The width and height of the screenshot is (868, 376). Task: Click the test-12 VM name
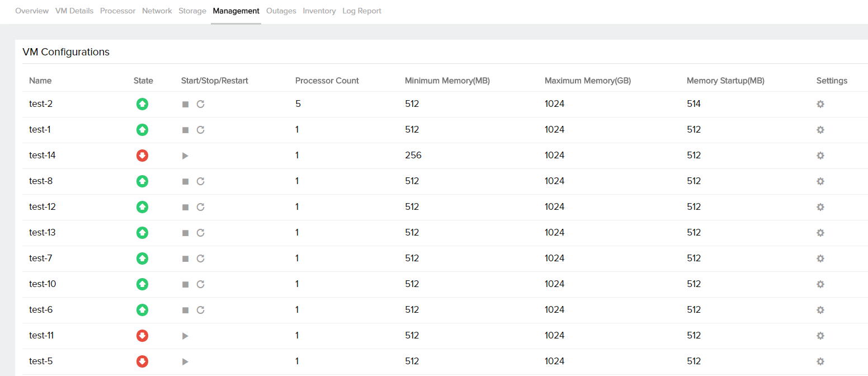pyautogui.click(x=43, y=207)
